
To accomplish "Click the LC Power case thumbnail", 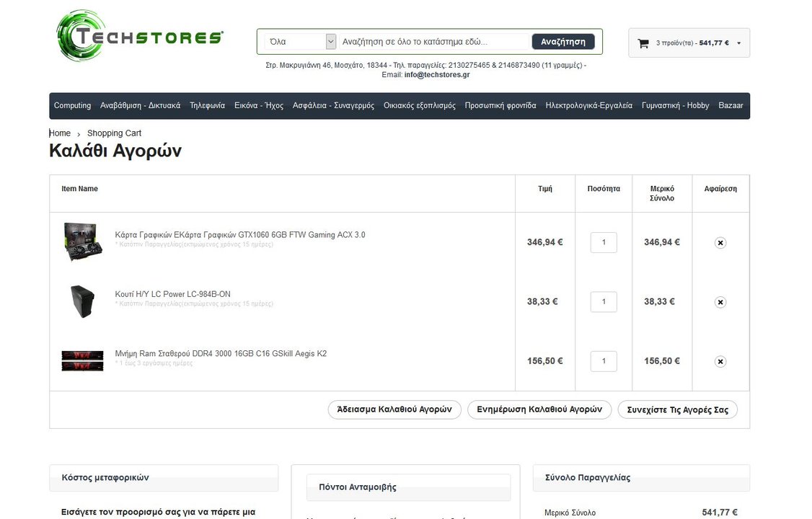I will [82, 301].
